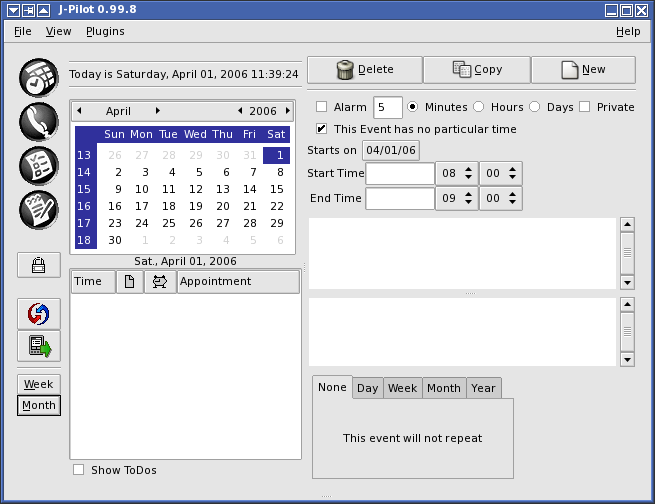Click the note column header icon
This screenshot has height=504, width=655.
[130, 282]
